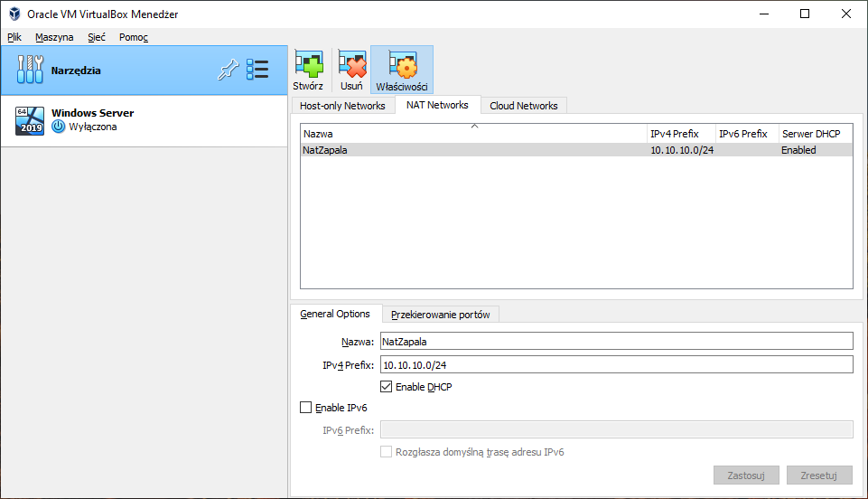The image size is (868, 499).
Task: Click the power state icon beside Wyłączona
Action: (58, 127)
